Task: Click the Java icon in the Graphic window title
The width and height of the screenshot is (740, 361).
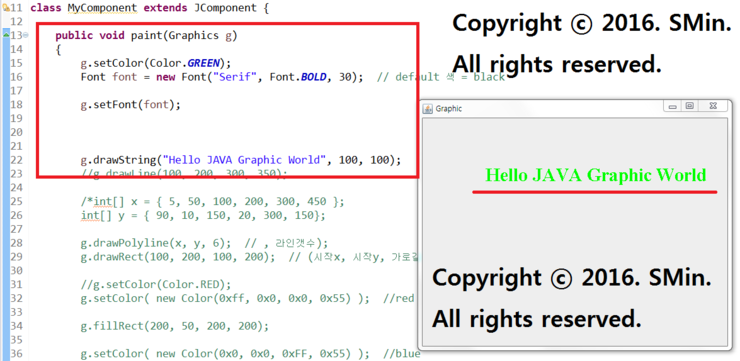Action: point(428,109)
